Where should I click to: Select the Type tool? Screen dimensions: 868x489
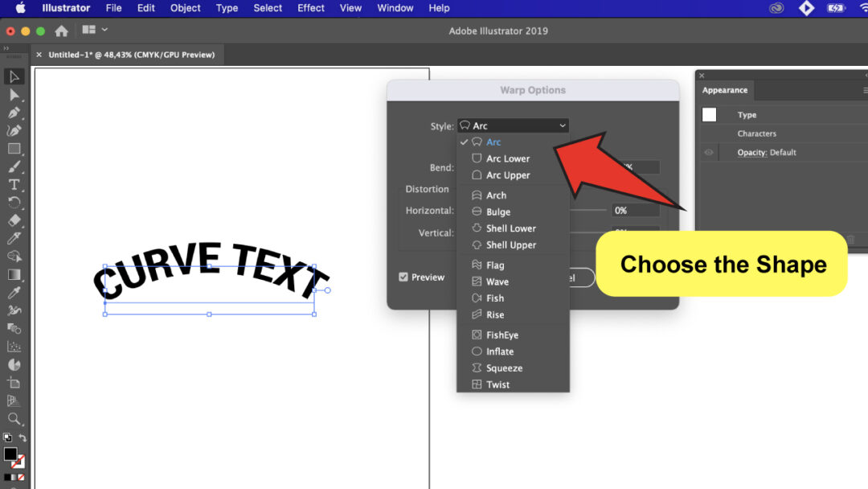(x=14, y=184)
